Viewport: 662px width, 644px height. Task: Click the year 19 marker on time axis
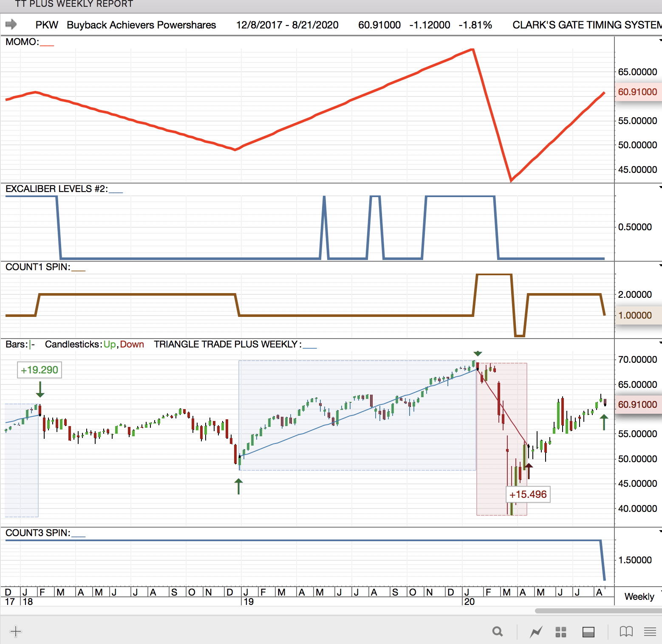(249, 602)
